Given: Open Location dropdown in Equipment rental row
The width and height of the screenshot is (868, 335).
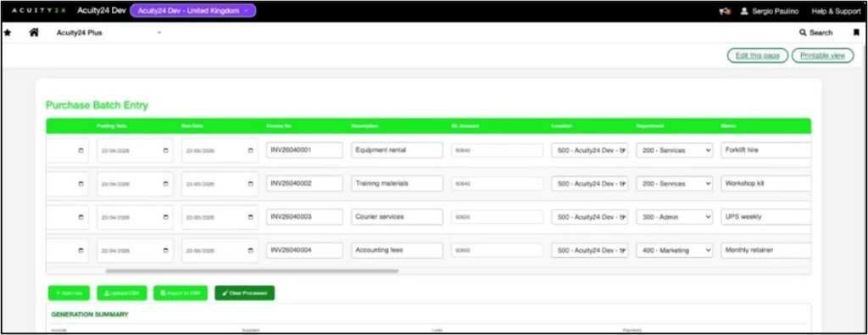Looking at the screenshot, I should pos(590,150).
